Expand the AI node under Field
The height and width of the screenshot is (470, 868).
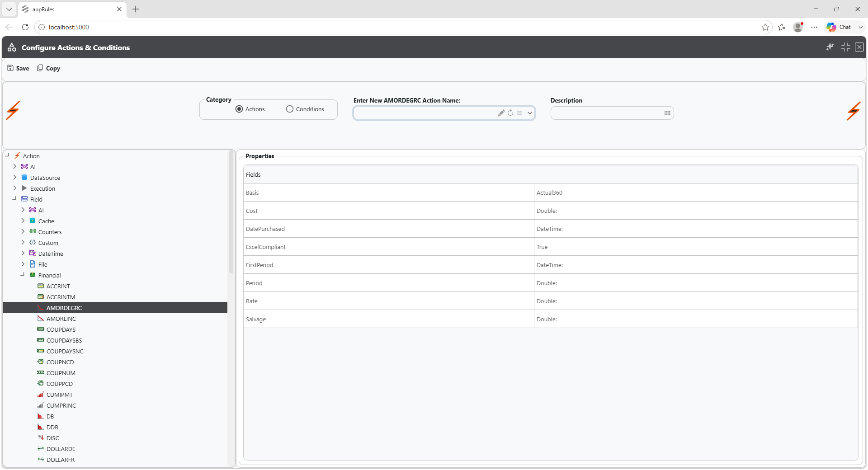tap(23, 210)
